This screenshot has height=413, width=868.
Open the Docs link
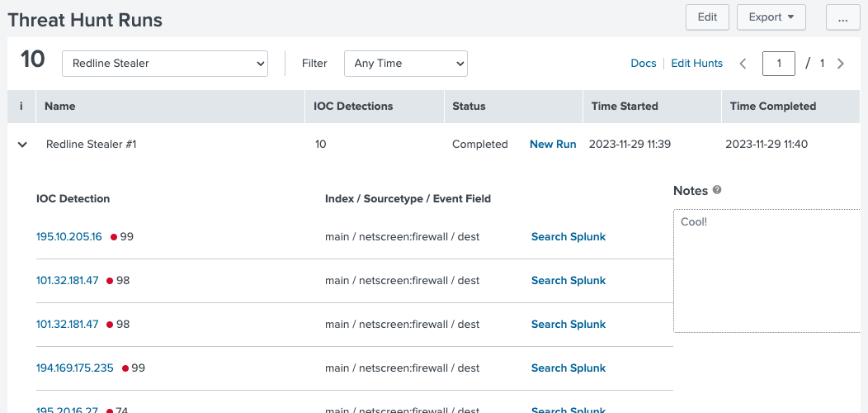(x=644, y=64)
